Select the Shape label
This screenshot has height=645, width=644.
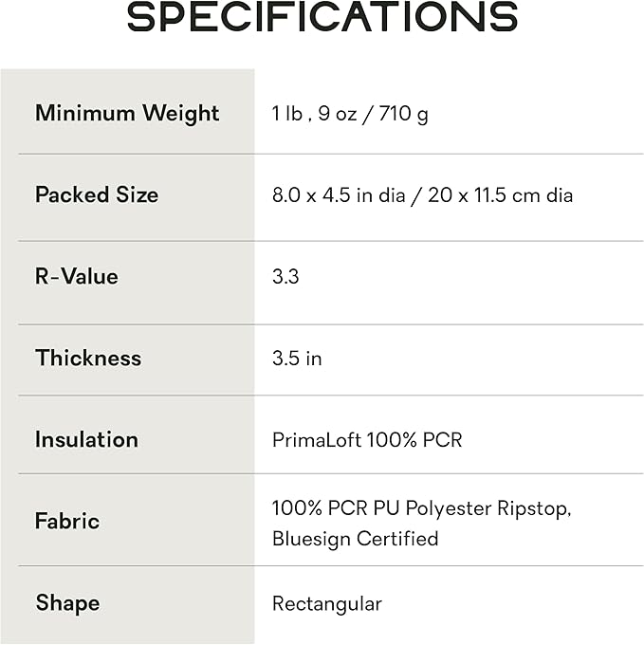click(67, 603)
